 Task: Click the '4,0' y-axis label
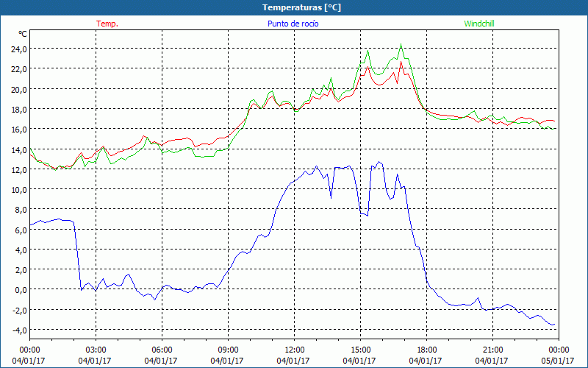pos(21,250)
